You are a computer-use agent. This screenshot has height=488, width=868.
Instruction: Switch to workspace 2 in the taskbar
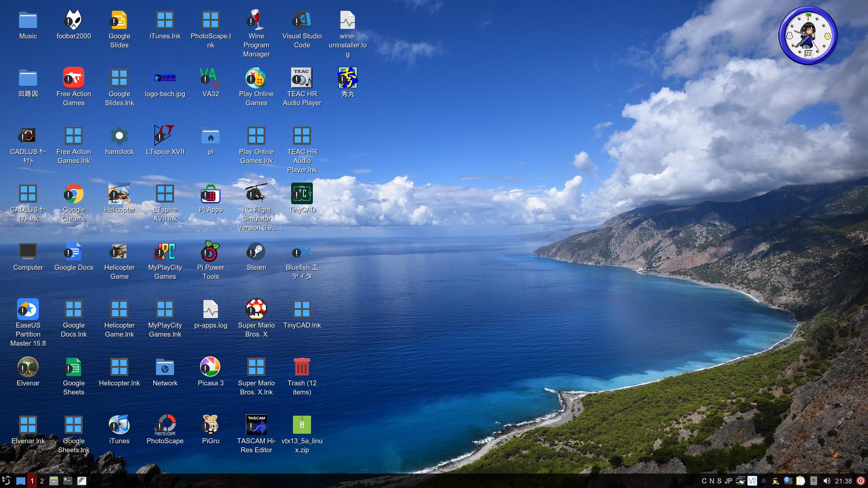pos(42,481)
